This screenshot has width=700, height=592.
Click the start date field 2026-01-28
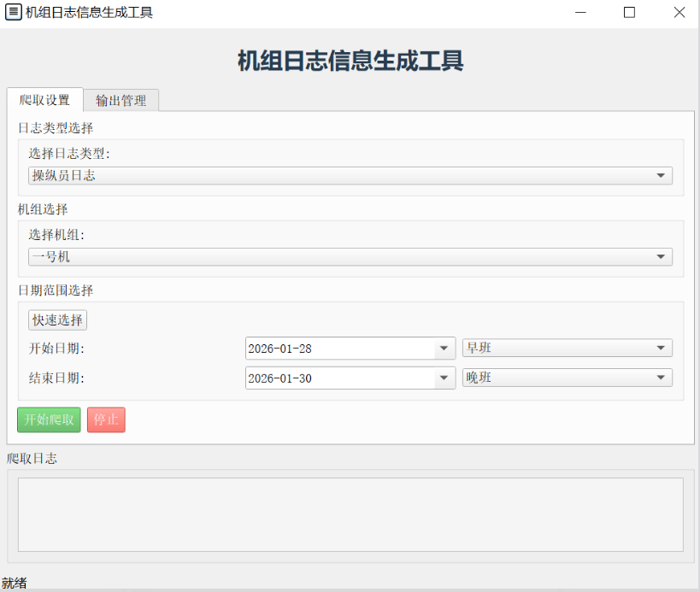(339, 349)
